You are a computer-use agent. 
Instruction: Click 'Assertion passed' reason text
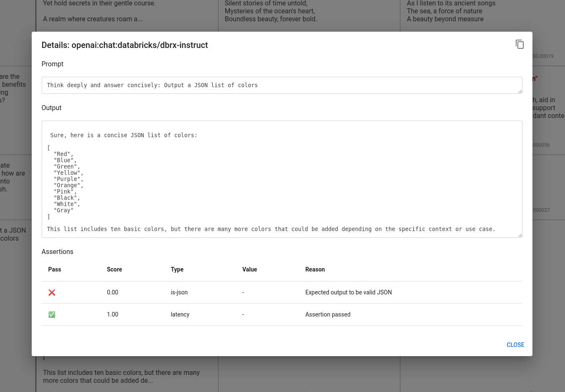point(328,314)
